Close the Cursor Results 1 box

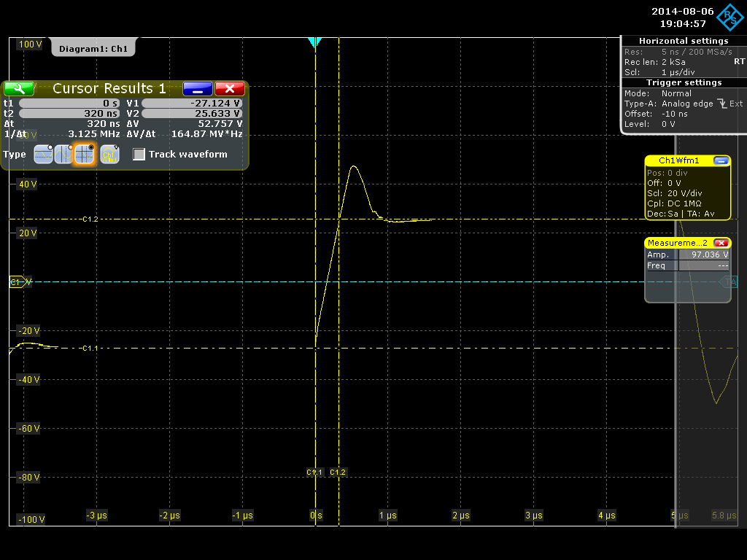coord(230,88)
